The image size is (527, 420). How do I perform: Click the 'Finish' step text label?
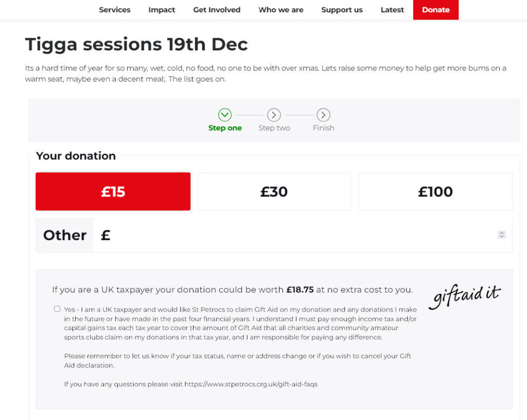(324, 128)
